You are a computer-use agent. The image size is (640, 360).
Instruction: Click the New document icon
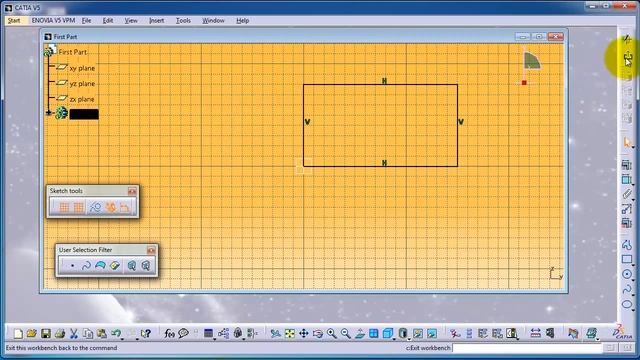[x=18, y=334]
